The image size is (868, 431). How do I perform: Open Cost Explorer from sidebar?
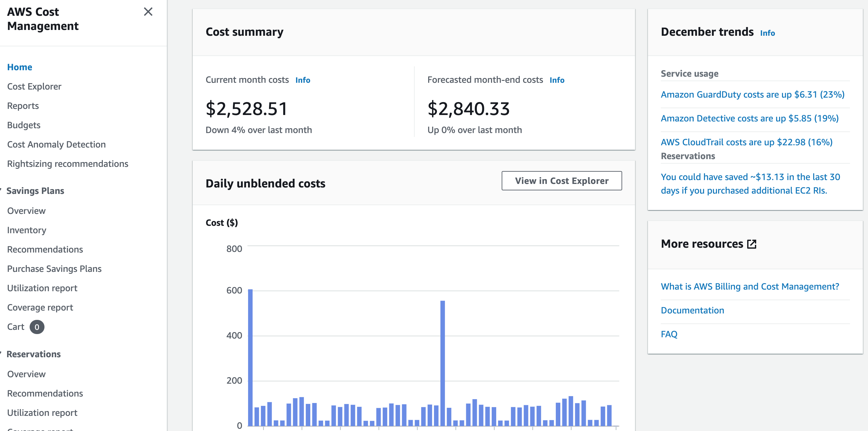tap(34, 87)
